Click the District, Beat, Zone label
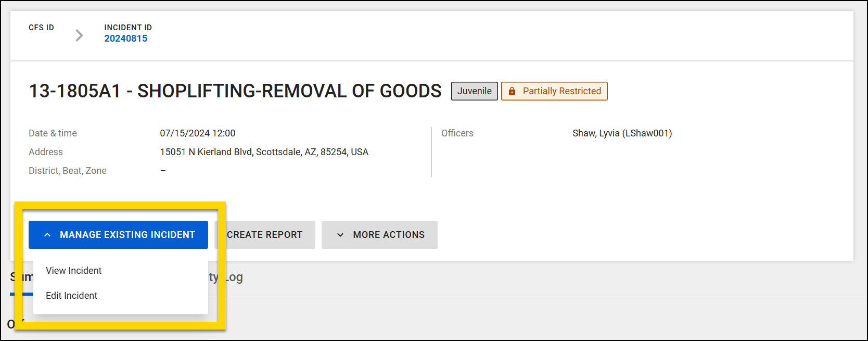868x341 pixels. click(x=68, y=171)
